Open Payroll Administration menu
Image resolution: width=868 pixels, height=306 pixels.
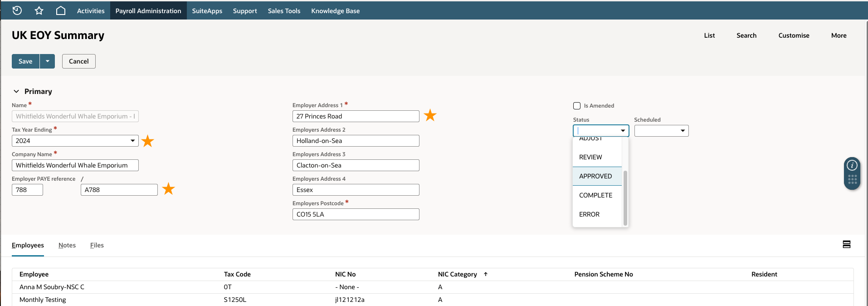point(148,11)
